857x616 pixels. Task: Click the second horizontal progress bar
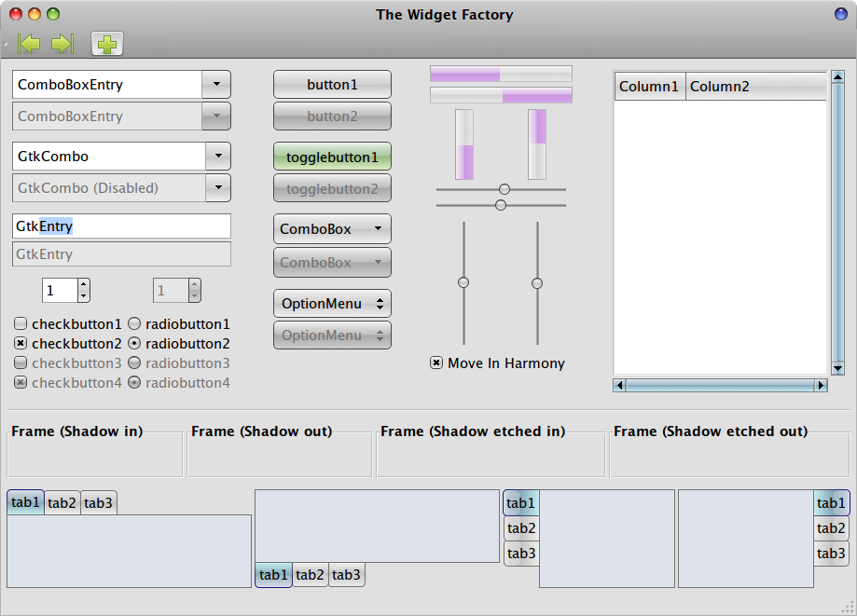click(x=501, y=95)
